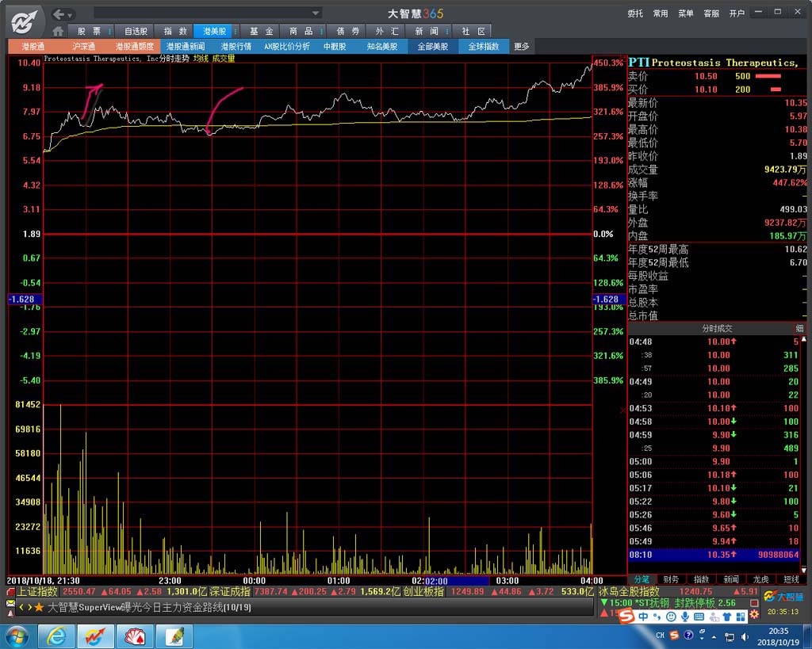Switch to the 指数 tab

[x=175, y=31]
